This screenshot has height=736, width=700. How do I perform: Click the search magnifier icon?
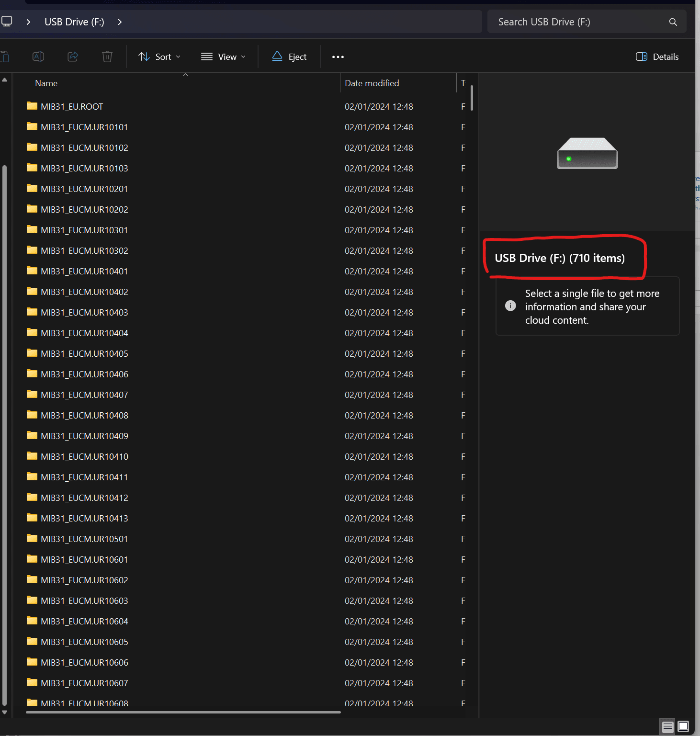tap(673, 22)
